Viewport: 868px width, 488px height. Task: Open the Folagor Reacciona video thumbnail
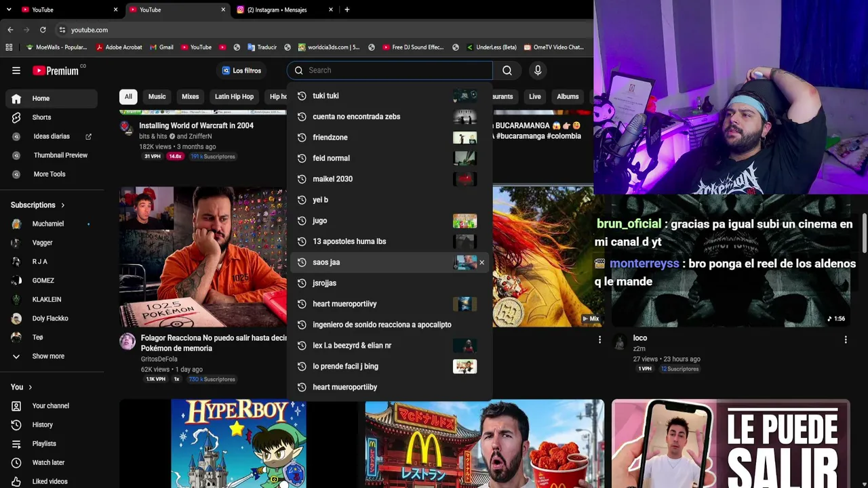[203, 257]
